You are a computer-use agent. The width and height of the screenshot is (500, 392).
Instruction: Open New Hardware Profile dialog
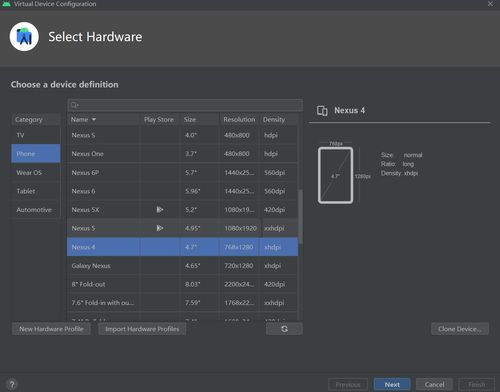[51, 329]
